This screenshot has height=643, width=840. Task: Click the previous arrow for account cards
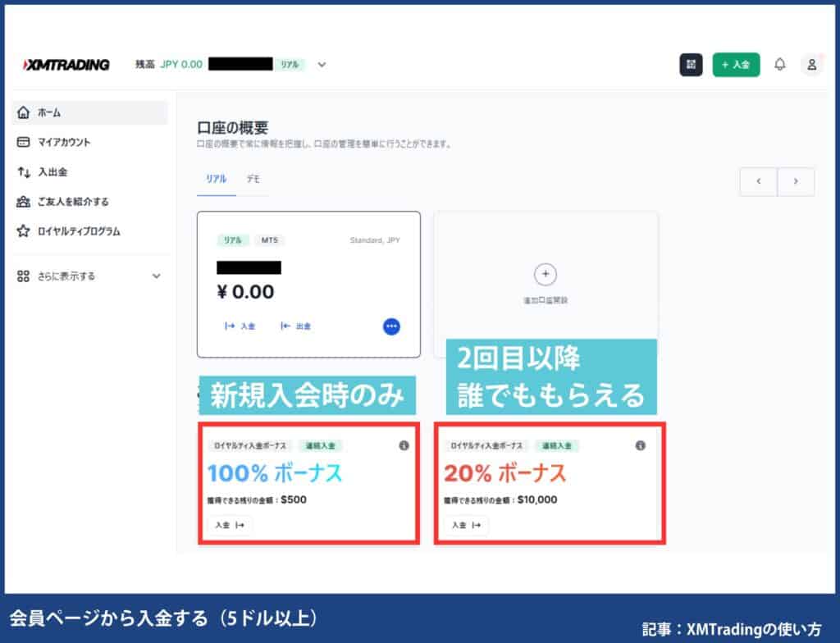759,181
